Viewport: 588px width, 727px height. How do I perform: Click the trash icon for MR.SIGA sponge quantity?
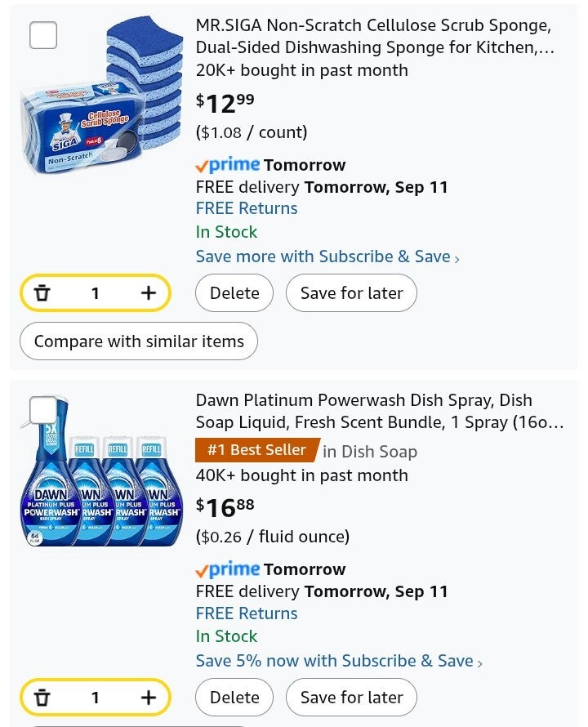click(x=42, y=293)
